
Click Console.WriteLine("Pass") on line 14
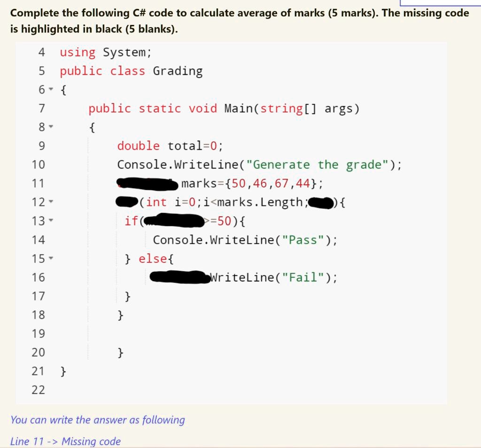244,239
